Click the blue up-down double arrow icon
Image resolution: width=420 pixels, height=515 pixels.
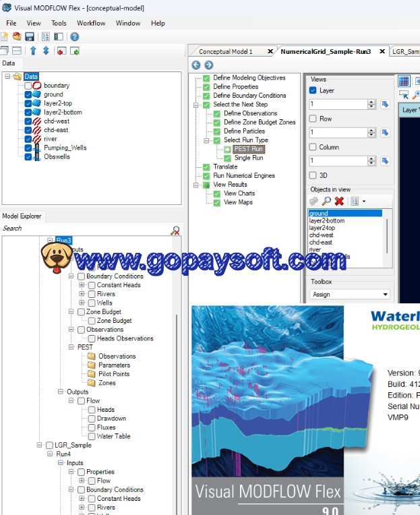[46, 51]
